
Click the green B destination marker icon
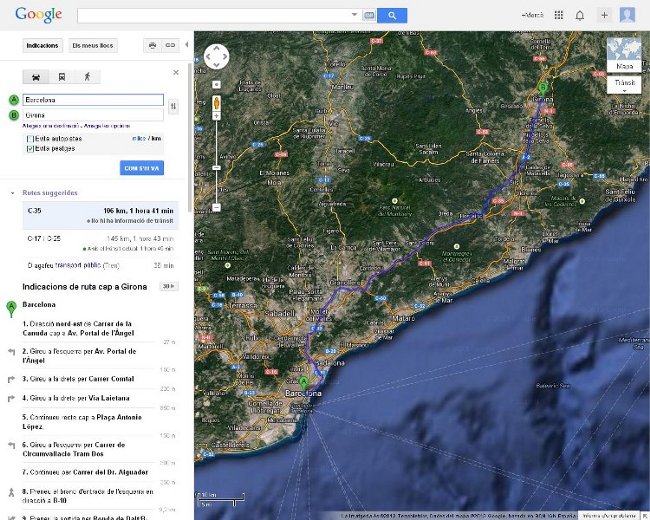14,115
